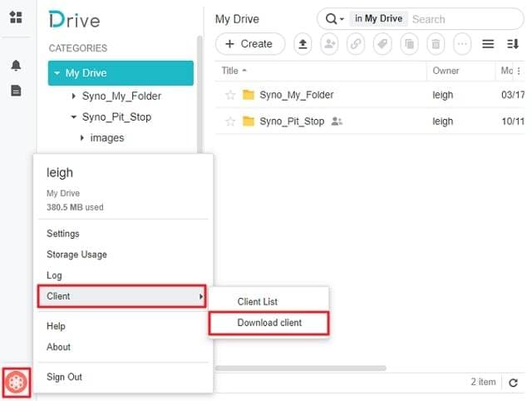Select Syno_My_Folder in the folder tree
Viewport: 532px width, 401px height.
pyautogui.click(x=121, y=97)
